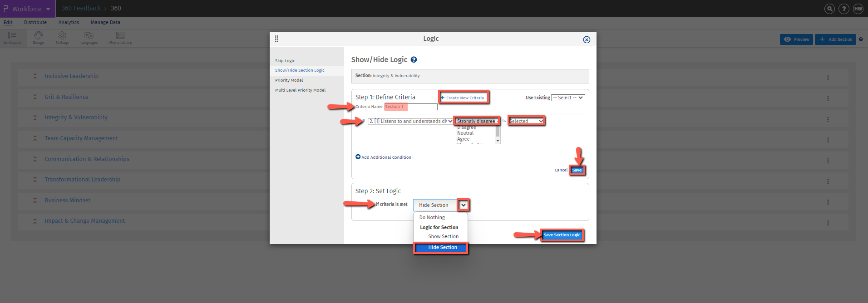Close the Logic dialog
868x303 pixels.
click(x=587, y=39)
